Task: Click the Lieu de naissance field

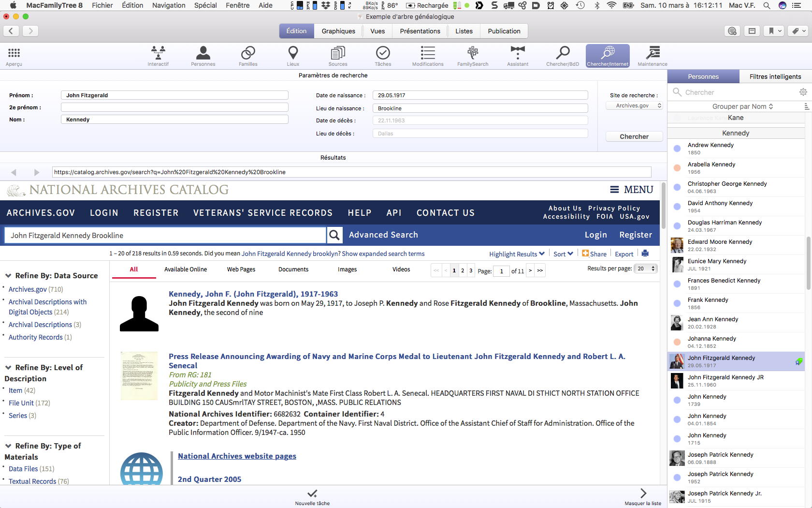Action: point(480,108)
